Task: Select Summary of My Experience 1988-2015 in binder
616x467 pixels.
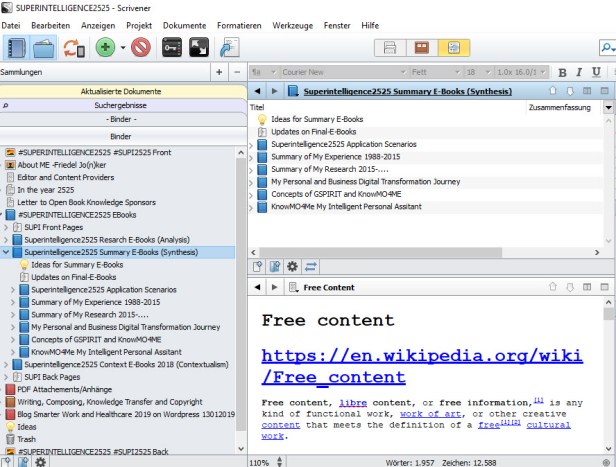Action: (x=95, y=302)
